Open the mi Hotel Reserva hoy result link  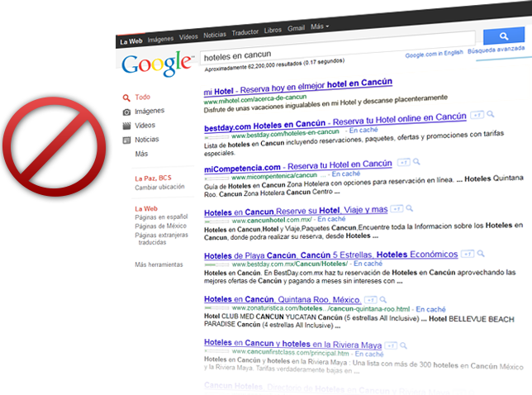click(298, 87)
